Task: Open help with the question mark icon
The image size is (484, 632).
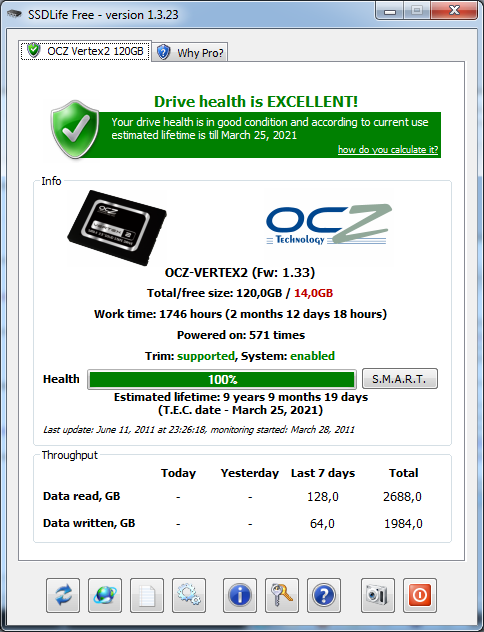Action: [x=324, y=595]
